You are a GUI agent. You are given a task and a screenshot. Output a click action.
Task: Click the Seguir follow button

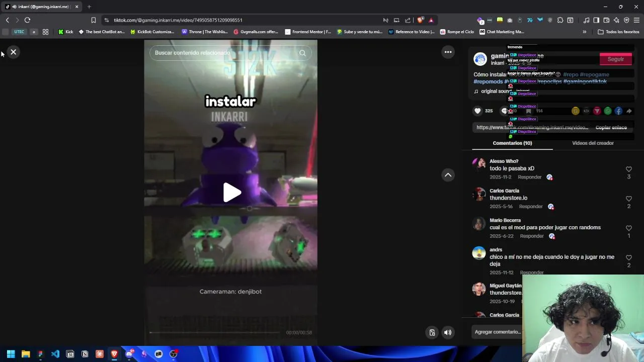click(616, 59)
